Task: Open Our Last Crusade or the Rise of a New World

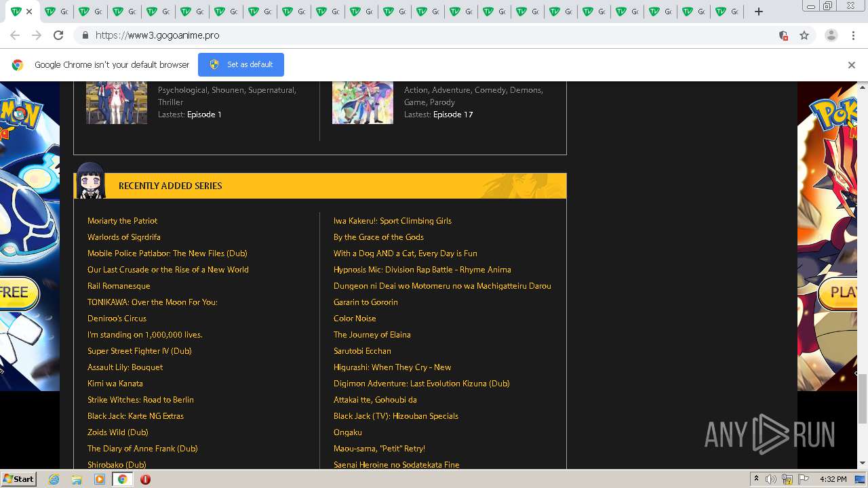Action: tap(168, 270)
